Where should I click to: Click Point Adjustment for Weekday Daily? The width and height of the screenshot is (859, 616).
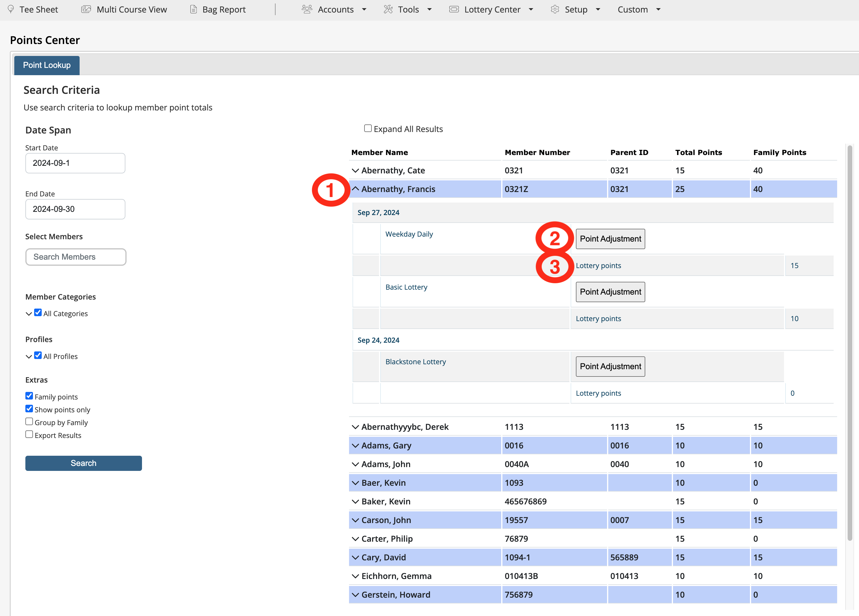click(610, 239)
